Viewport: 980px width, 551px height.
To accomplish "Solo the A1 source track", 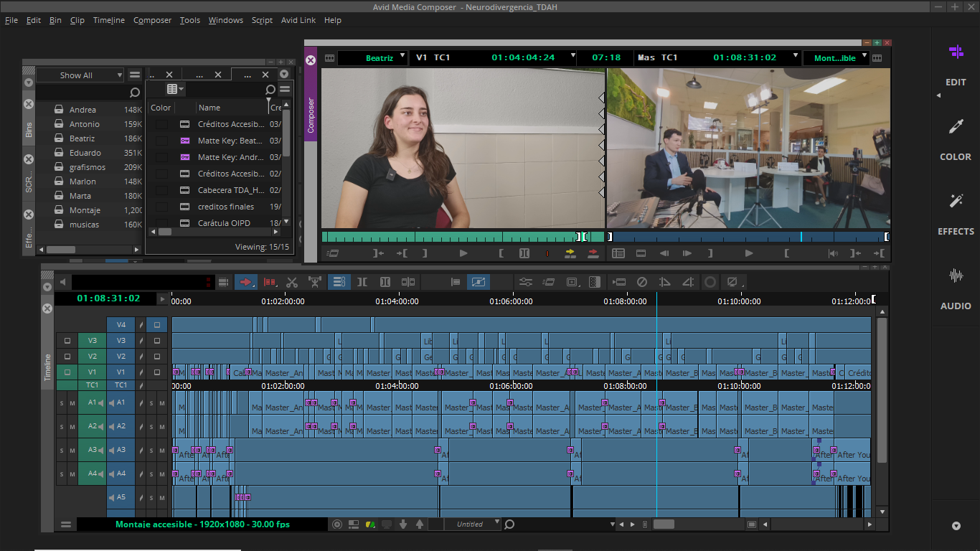I will coord(62,403).
